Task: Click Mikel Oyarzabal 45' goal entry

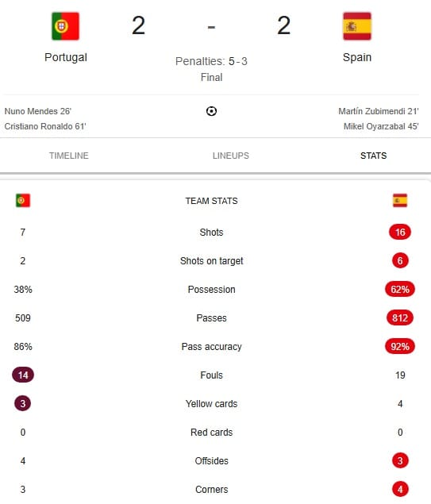Action: click(381, 126)
